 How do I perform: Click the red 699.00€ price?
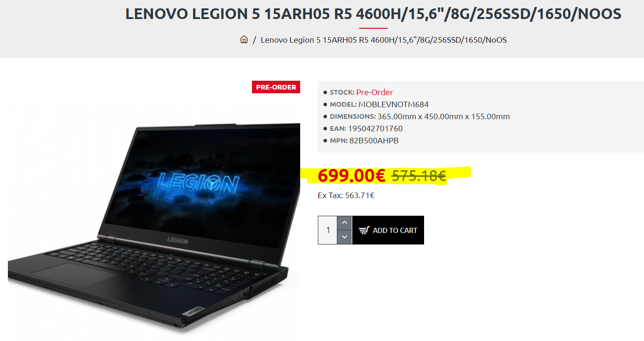pos(351,176)
